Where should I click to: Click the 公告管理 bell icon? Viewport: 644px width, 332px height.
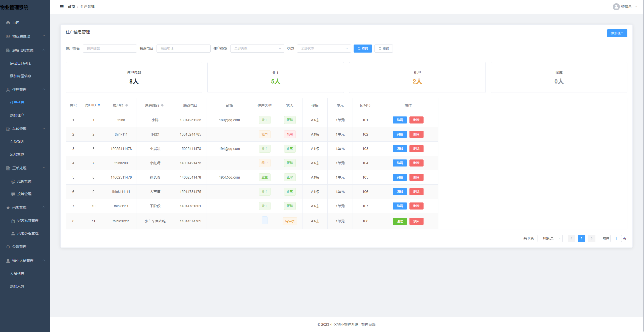pos(8,247)
